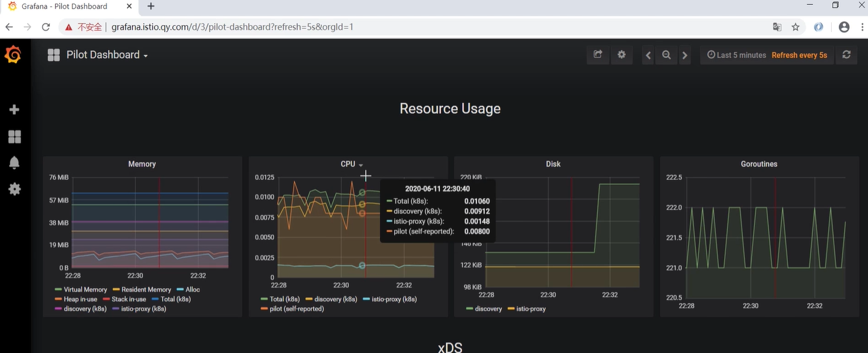This screenshot has width=868, height=353.
Task: Bookmark this page with the star icon
Action: pos(795,27)
